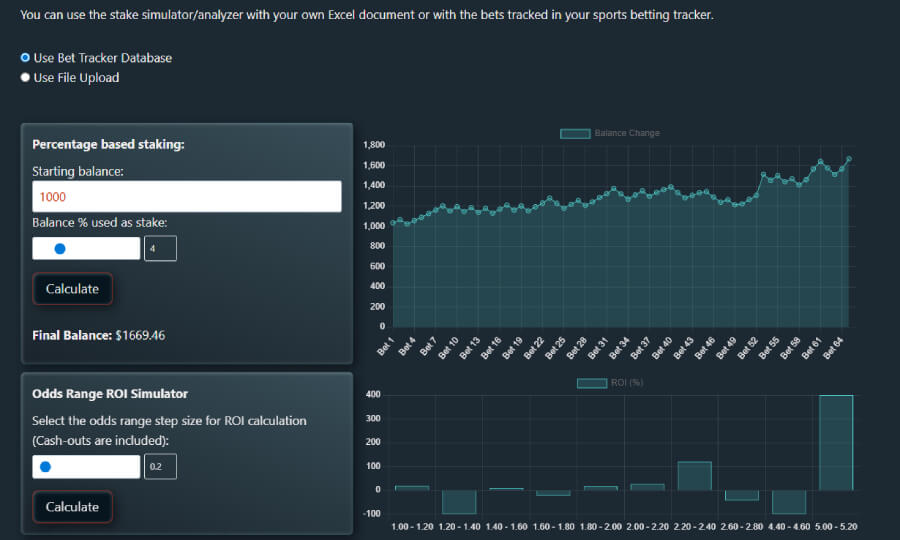
Task: Toggle the ROI (%) legend swatch
Action: [x=592, y=383]
